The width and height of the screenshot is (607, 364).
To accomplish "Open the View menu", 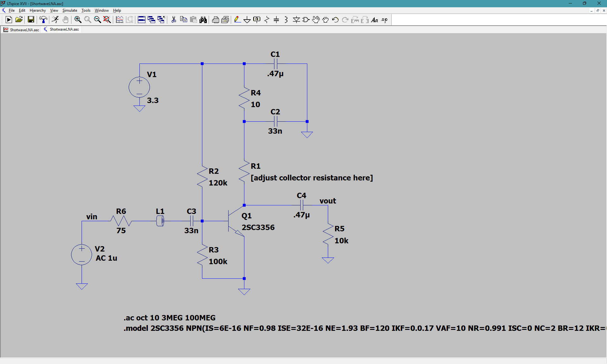I will [x=54, y=10].
